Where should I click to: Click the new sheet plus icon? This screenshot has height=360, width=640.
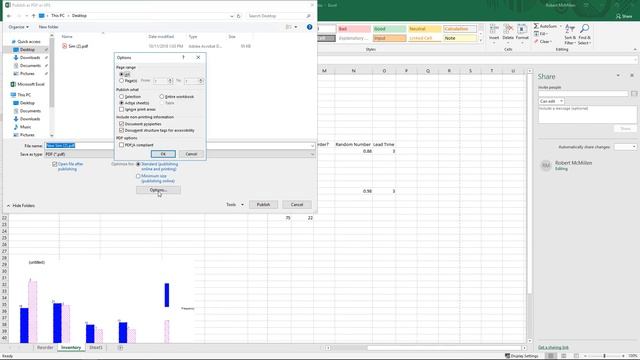(120, 348)
